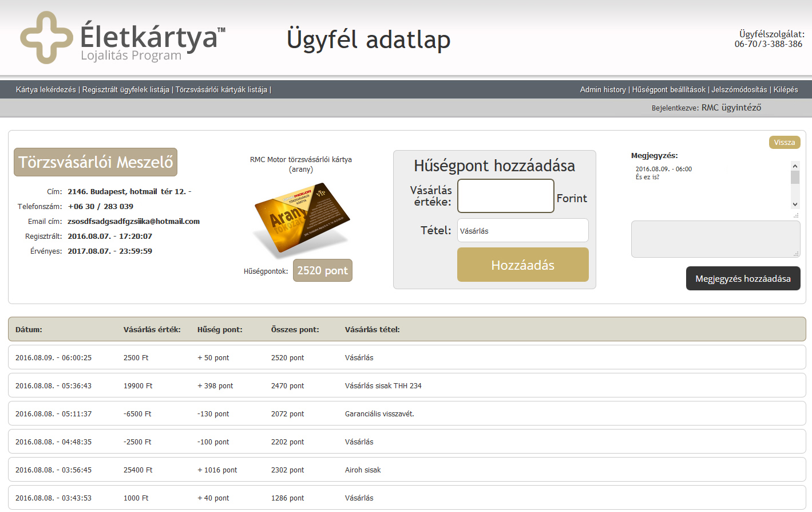Log out using Kilépés
The width and height of the screenshot is (812, 512).
[x=785, y=90]
